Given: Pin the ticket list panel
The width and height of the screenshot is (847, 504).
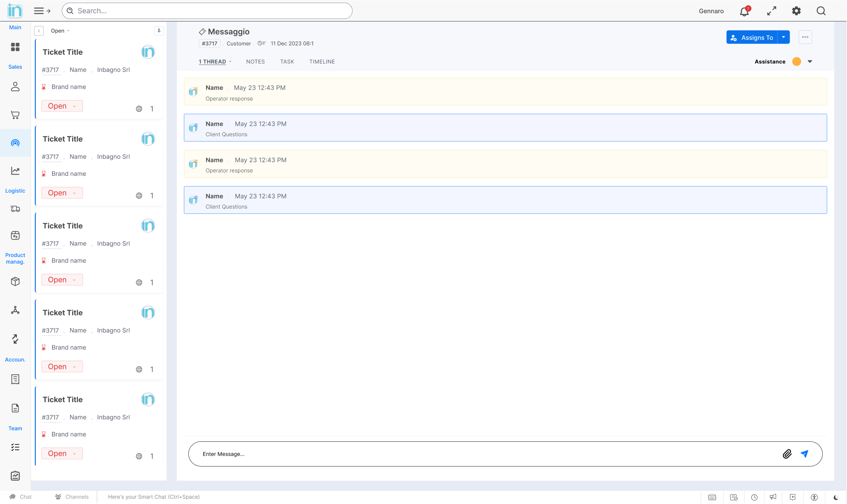Looking at the screenshot, I should (x=159, y=31).
